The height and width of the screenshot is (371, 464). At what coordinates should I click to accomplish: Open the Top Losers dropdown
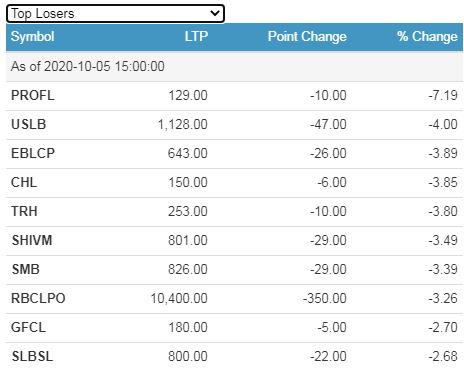tap(115, 14)
